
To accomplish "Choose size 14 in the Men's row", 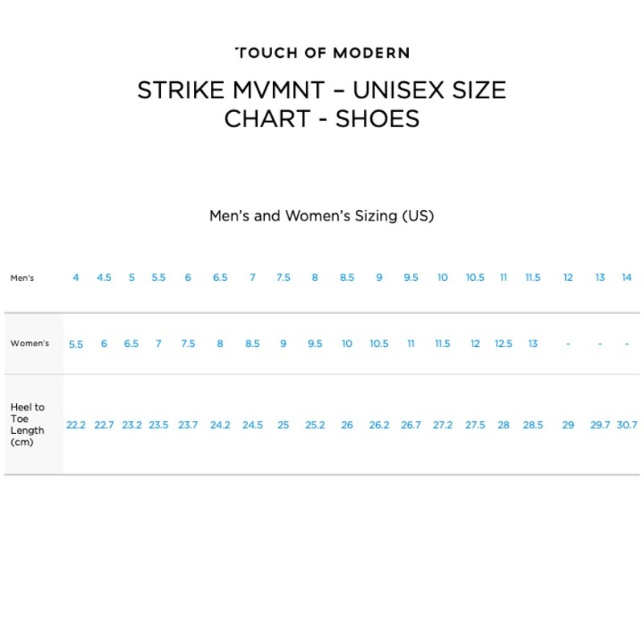I will [626, 278].
